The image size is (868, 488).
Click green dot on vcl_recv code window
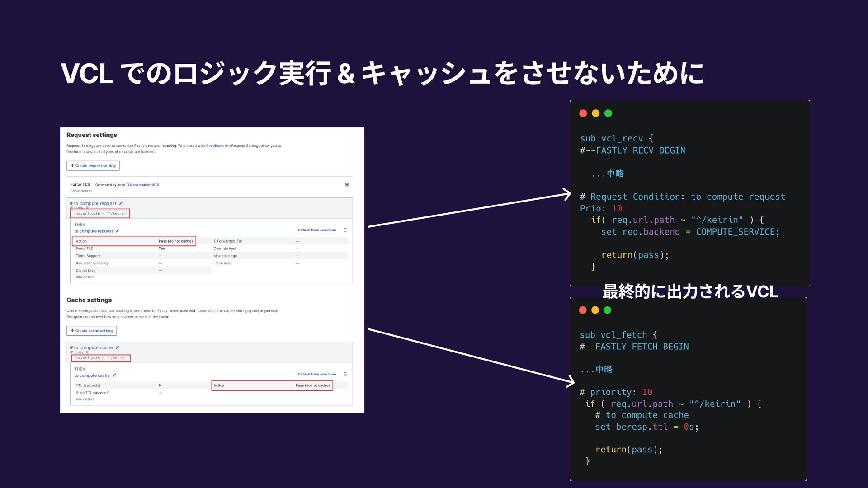(x=608, y=113)
